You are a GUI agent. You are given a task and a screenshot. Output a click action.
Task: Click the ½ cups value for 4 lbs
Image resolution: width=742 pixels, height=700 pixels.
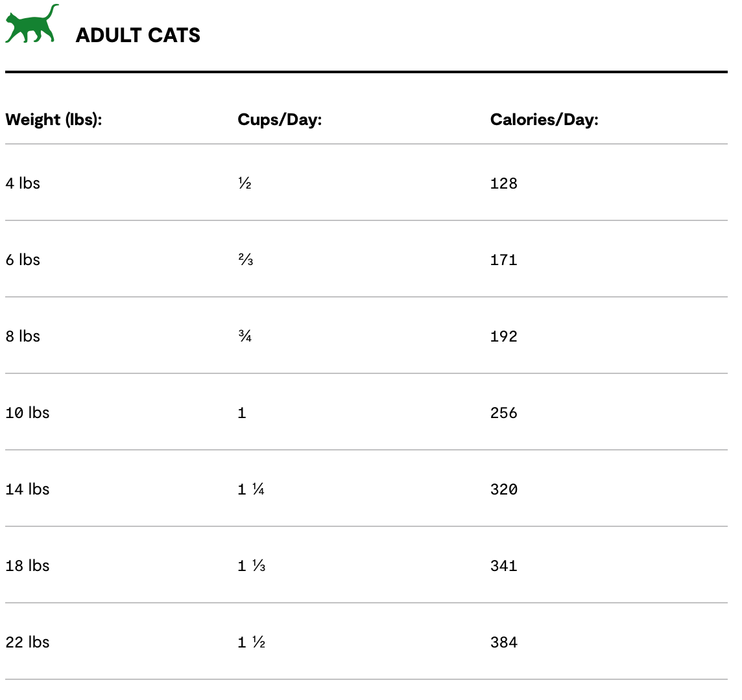pos(245,184)
